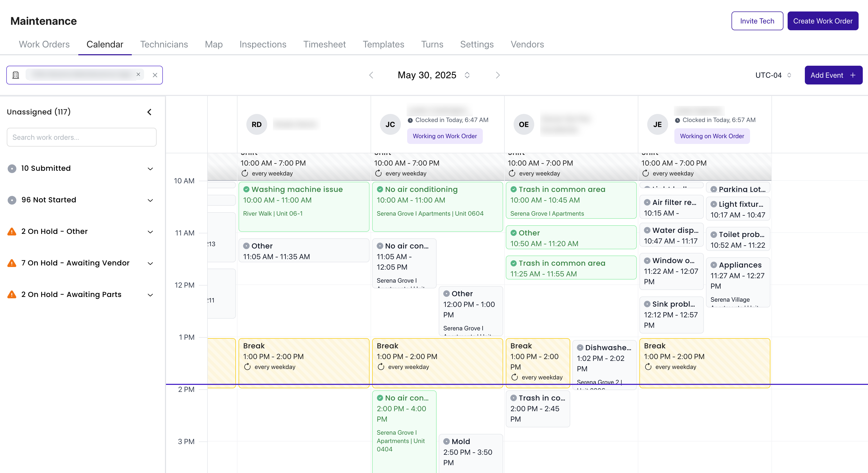Open the May 30, 2025 date picker

[434, 75]
